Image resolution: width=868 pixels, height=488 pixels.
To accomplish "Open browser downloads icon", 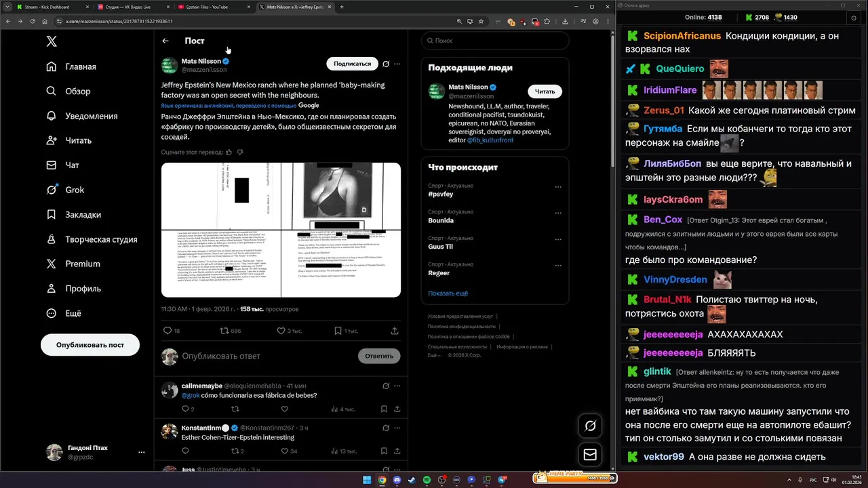I will pyautogui.click(x=565, y=21).
